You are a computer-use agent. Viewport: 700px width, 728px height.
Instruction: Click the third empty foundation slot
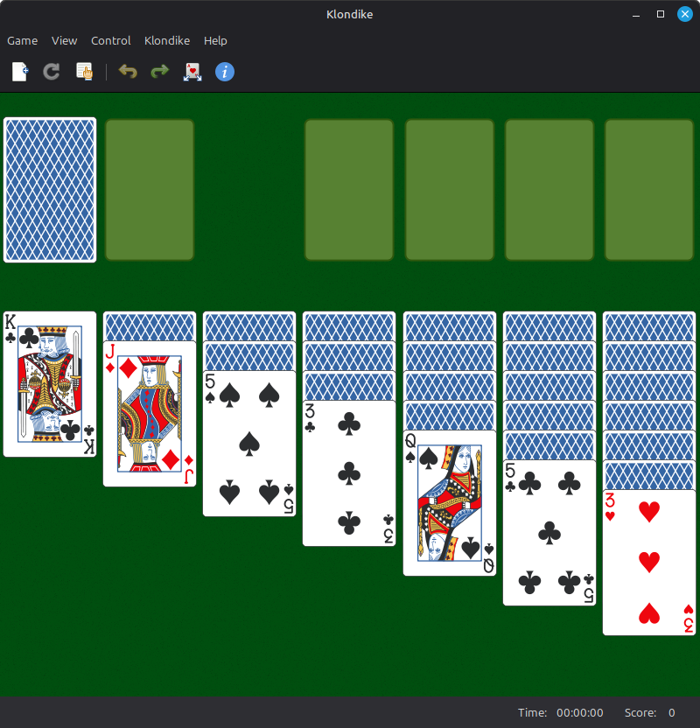coord(549,190)
